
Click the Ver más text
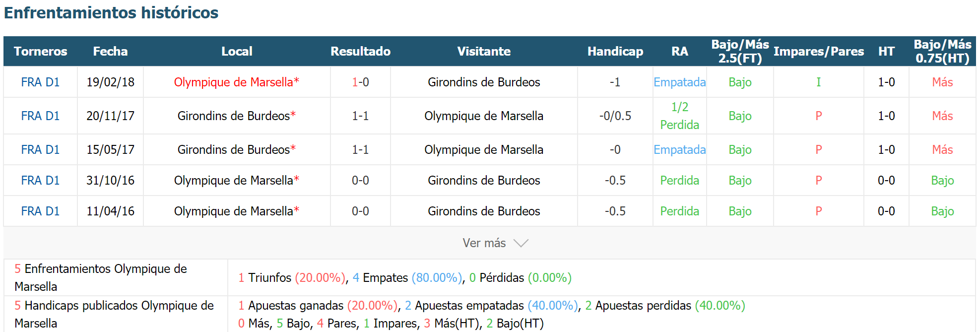coord(484,243)
